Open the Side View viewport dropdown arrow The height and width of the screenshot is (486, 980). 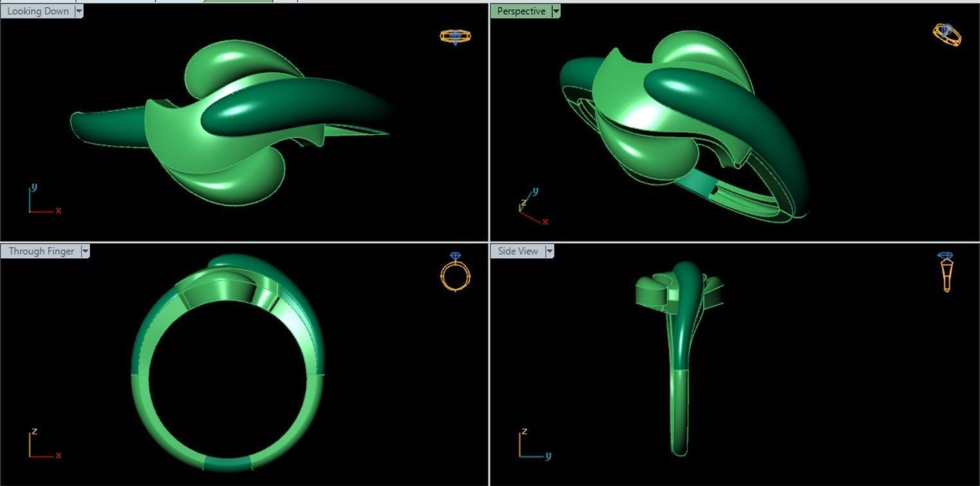[x=549, y=251]
